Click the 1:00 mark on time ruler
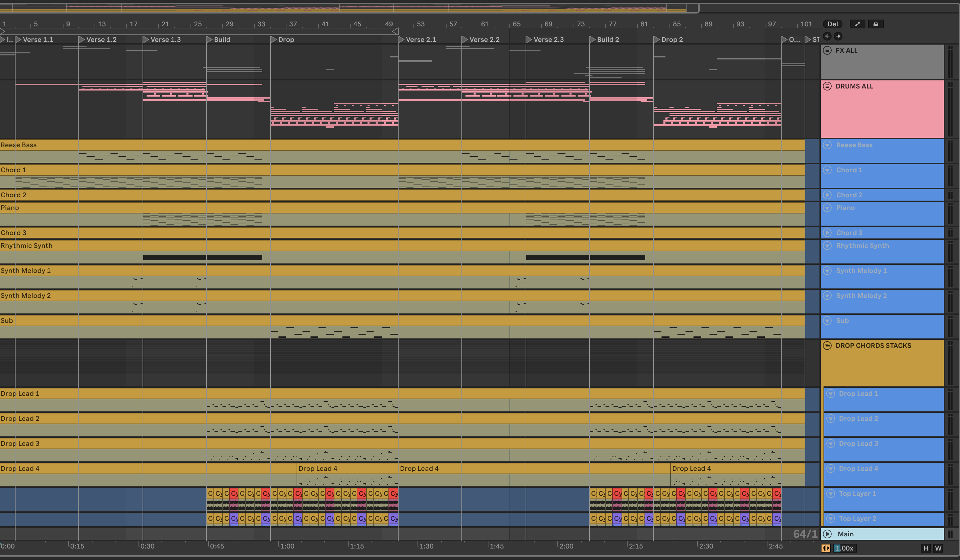Image resolution: width=960 pixels, height=560 pixels. tap(287, 546)
